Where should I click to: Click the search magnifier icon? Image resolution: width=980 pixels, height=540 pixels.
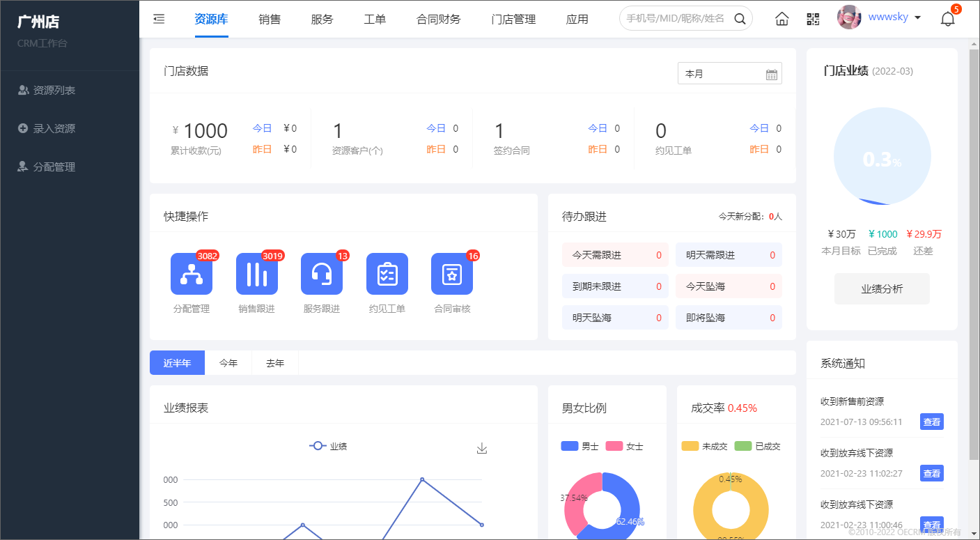740,19
